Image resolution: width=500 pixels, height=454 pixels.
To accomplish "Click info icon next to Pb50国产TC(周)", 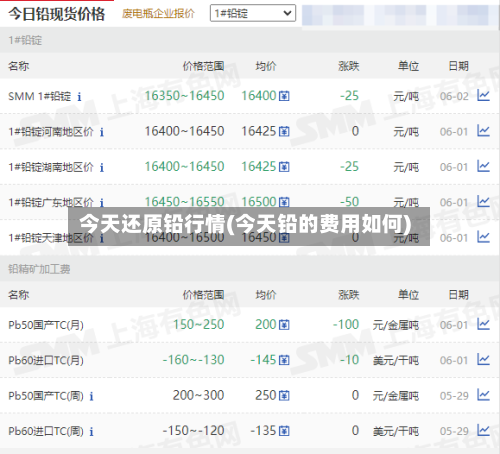I will click(91, 396).
